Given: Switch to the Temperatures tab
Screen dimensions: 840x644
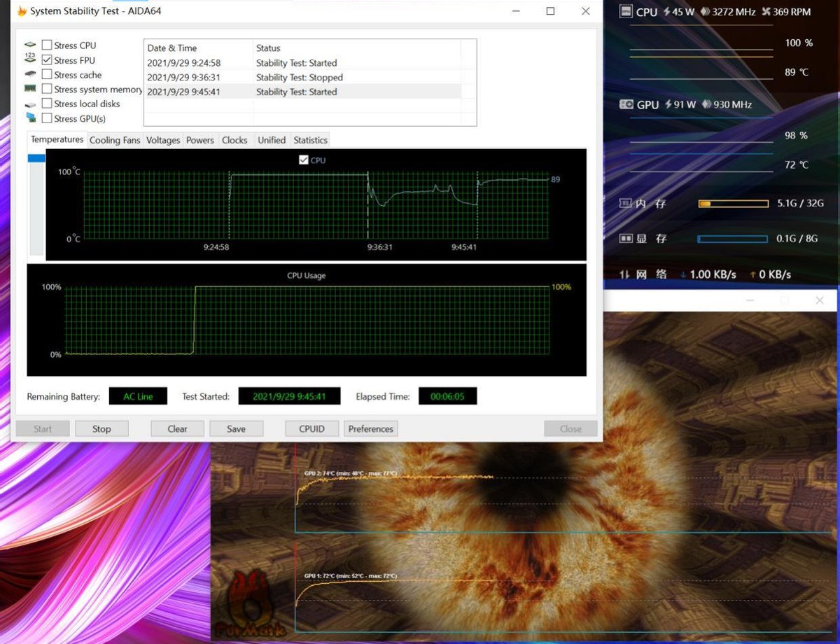Looking at the screenshot, I should pyautogui.click(x=57, y=139).
